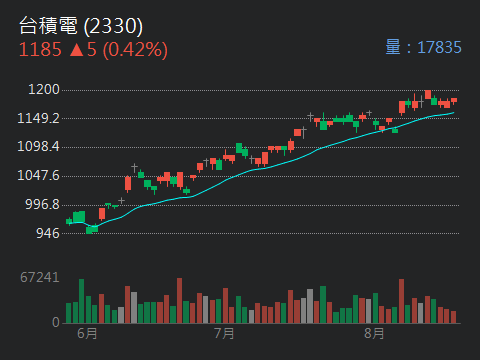Click the 8月 month label
Image resolution: width=480 pixels, height=360 pixels.
374,333
